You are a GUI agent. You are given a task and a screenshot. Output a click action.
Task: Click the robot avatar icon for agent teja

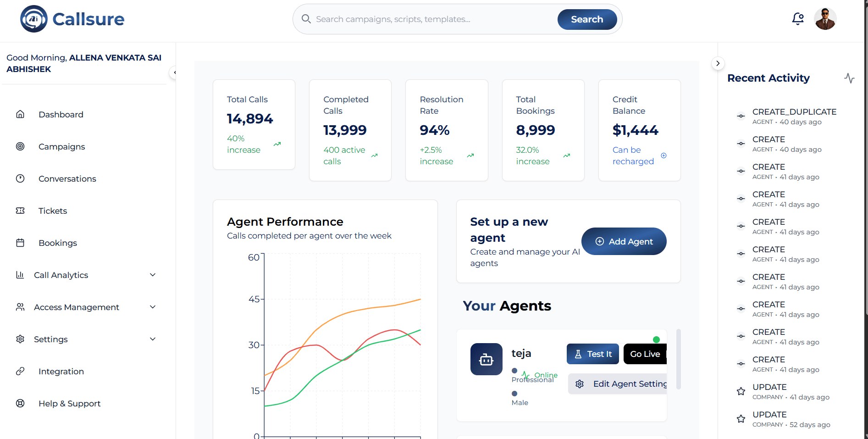coord(486,359)
